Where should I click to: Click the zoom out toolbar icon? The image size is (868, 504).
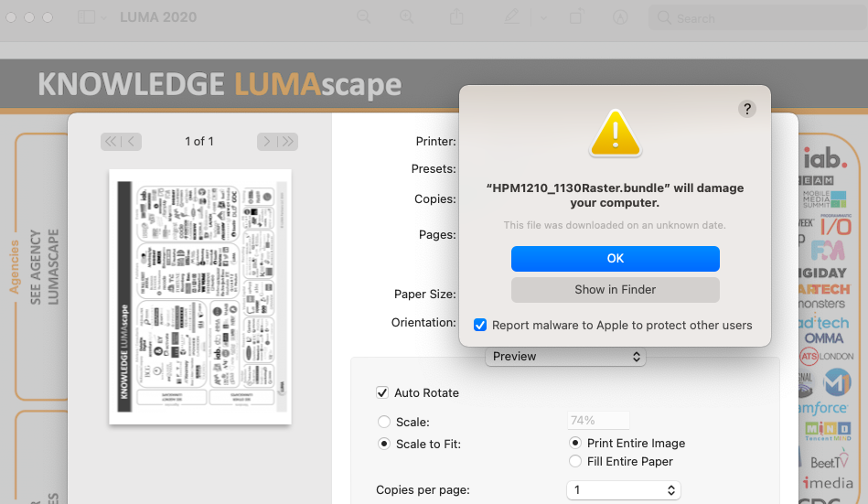364,17
